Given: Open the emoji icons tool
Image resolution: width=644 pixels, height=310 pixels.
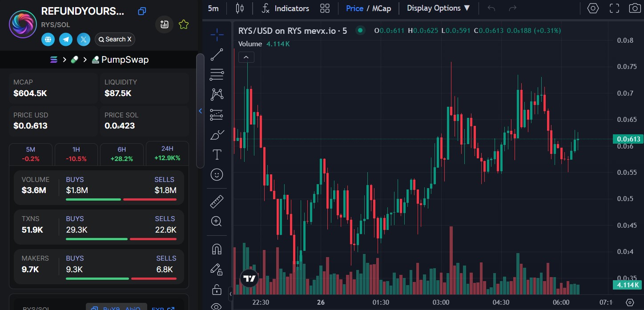Looking at the screenshot, I should pos(217,175).
